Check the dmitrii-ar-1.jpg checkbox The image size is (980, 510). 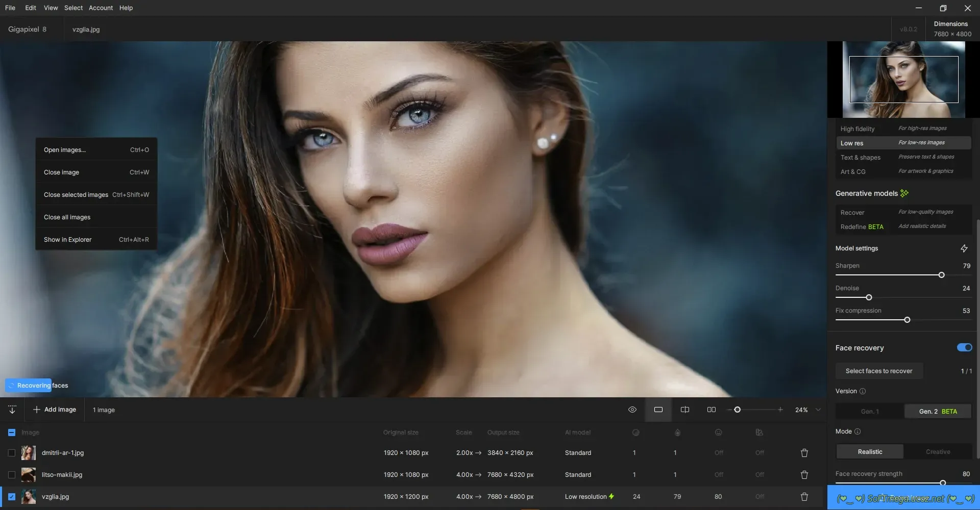tap(12, 453)
